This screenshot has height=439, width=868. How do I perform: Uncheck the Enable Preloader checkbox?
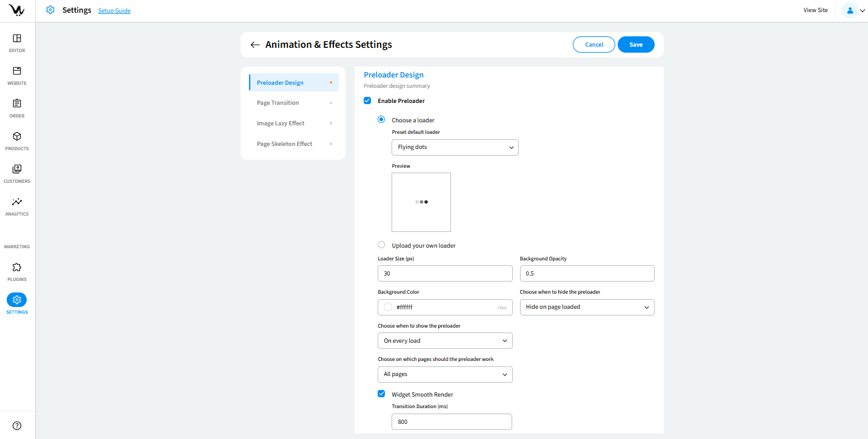tap(367, 101)
